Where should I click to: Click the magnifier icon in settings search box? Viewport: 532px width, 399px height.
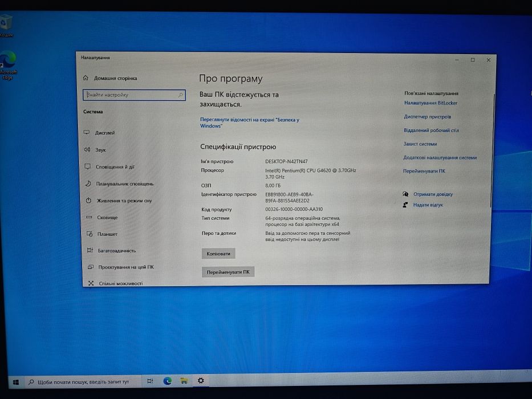(x=181, y=95)
